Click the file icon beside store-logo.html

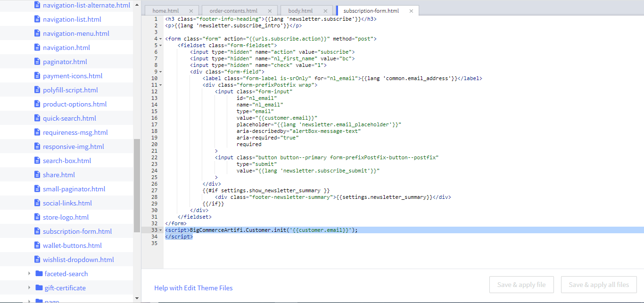point(38,217)
